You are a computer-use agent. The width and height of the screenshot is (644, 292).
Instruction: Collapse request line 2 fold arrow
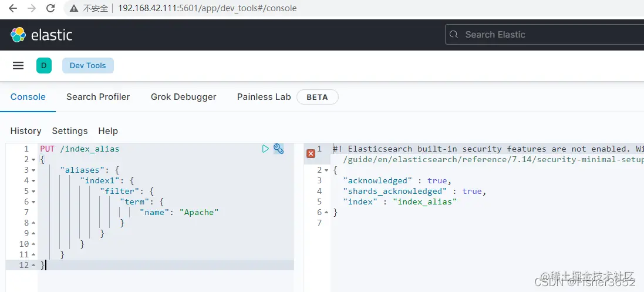[33, 160]
